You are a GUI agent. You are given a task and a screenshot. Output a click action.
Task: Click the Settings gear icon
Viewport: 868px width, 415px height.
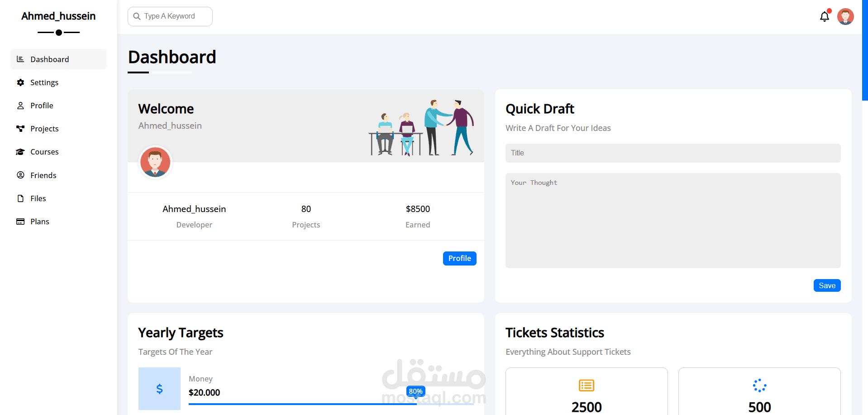pos(20,82)
